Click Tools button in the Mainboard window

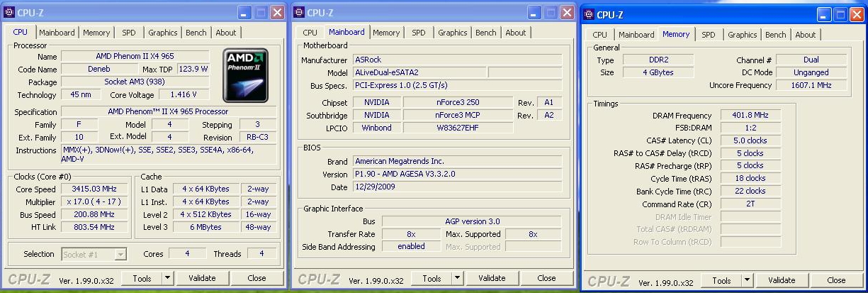tap(432, 278)
